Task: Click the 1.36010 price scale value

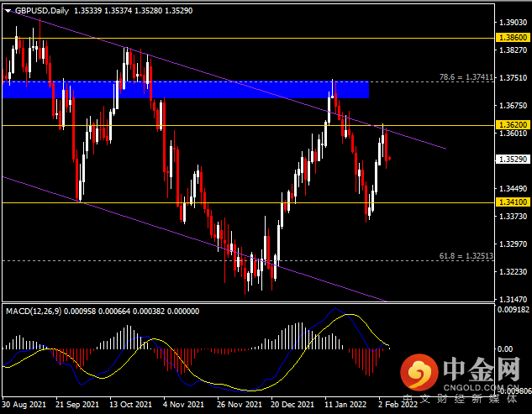Action: tap(514, 134)
